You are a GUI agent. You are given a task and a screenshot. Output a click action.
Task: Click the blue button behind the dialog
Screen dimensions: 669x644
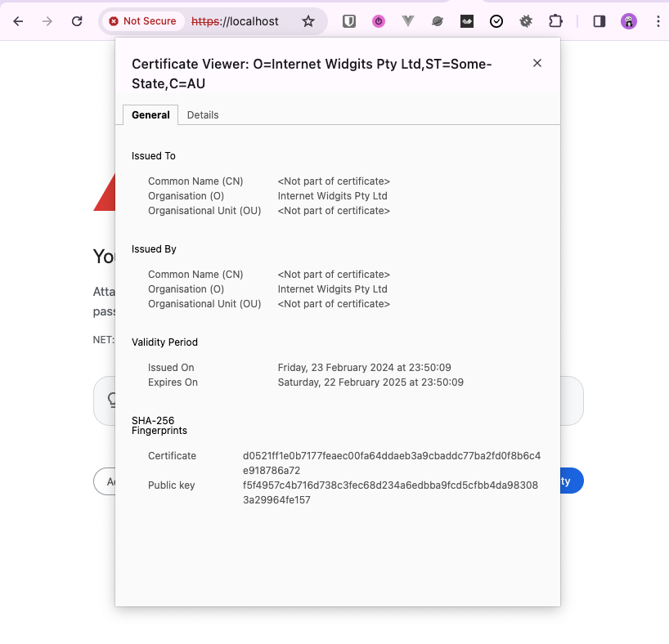pyautogui.click(x=572, y=481)
